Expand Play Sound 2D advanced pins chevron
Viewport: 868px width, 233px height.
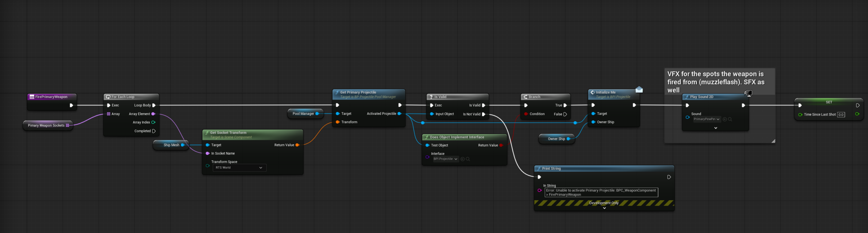716,128
